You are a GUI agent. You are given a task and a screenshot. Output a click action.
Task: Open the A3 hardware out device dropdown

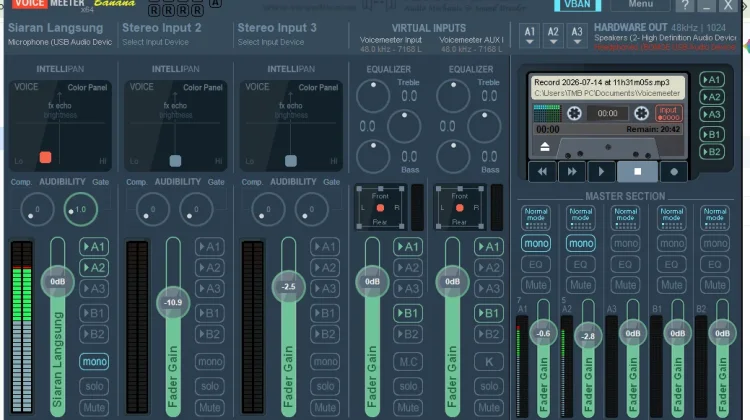tap(577, 36)
